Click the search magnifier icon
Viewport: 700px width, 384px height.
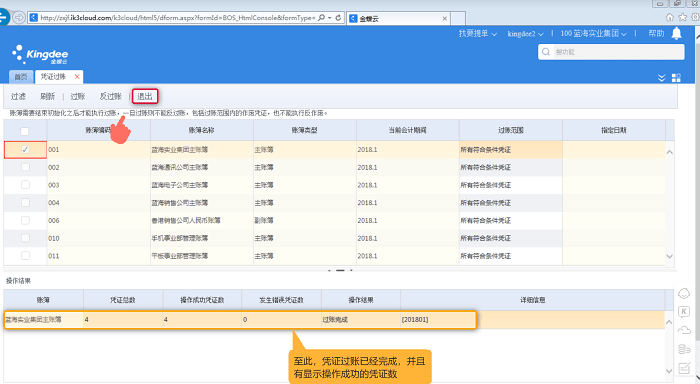(x=546, y=52)
